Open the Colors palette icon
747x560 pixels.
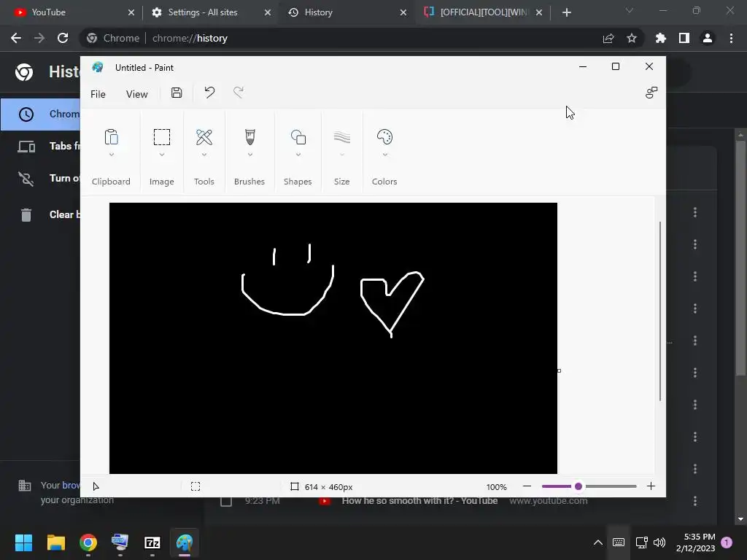(384, 137)
